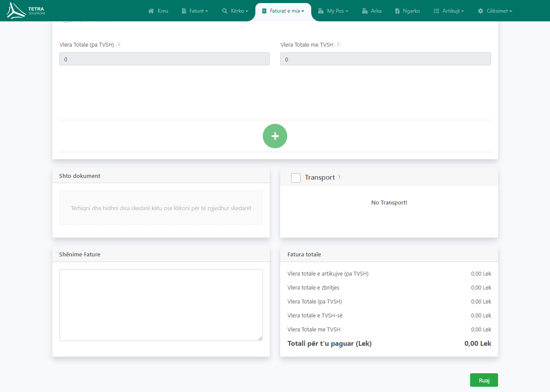
Task: Click the Vlera Totale me TVSH field
Action: (x=385, y=59)
